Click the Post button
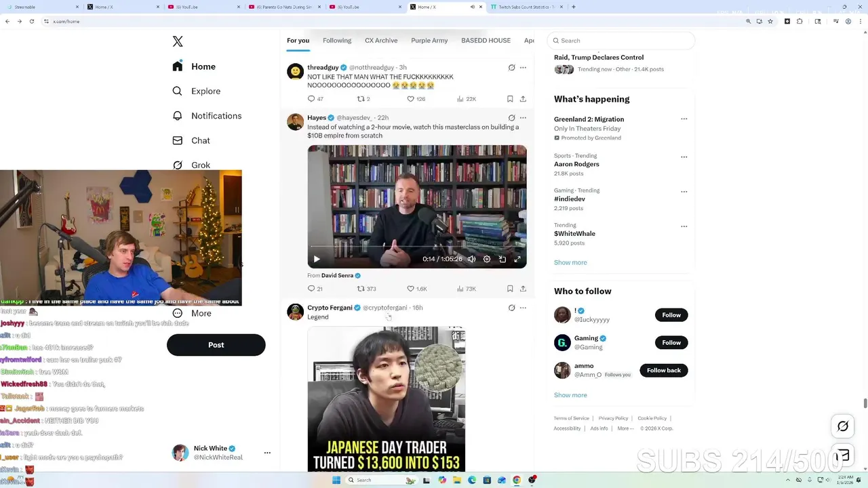This screenshot has width=868, height=488. [216, 345]
